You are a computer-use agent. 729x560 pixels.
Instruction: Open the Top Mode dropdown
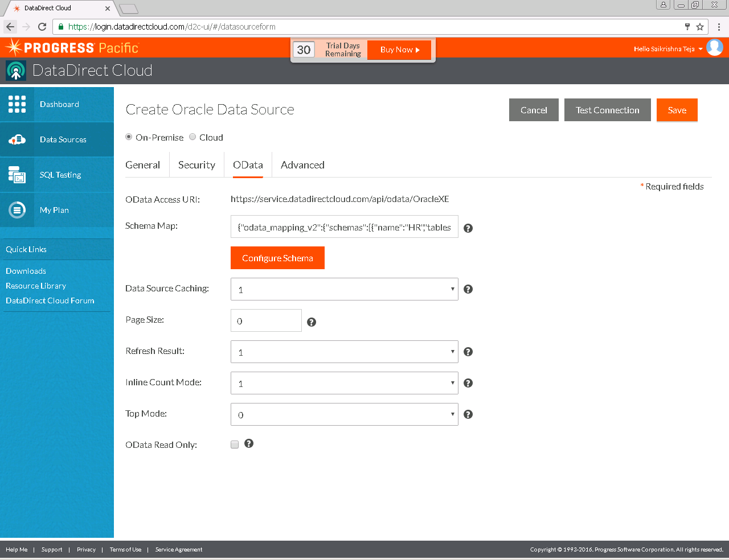click(x=345, y=414)
